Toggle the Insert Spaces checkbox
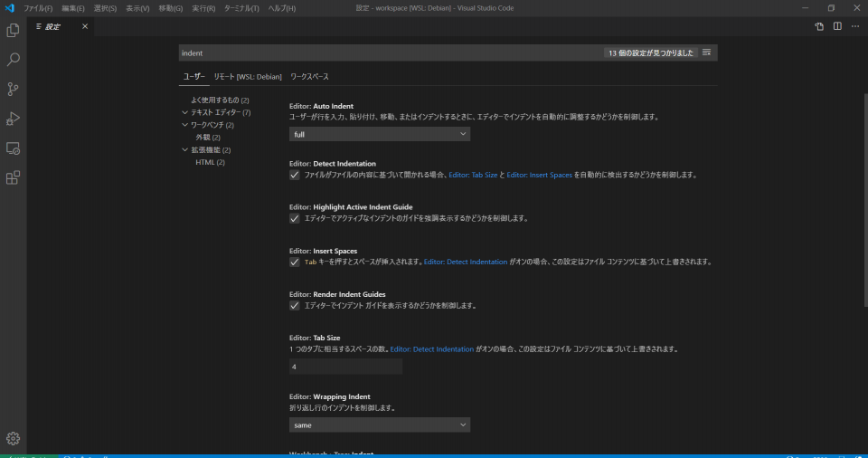 295,262
